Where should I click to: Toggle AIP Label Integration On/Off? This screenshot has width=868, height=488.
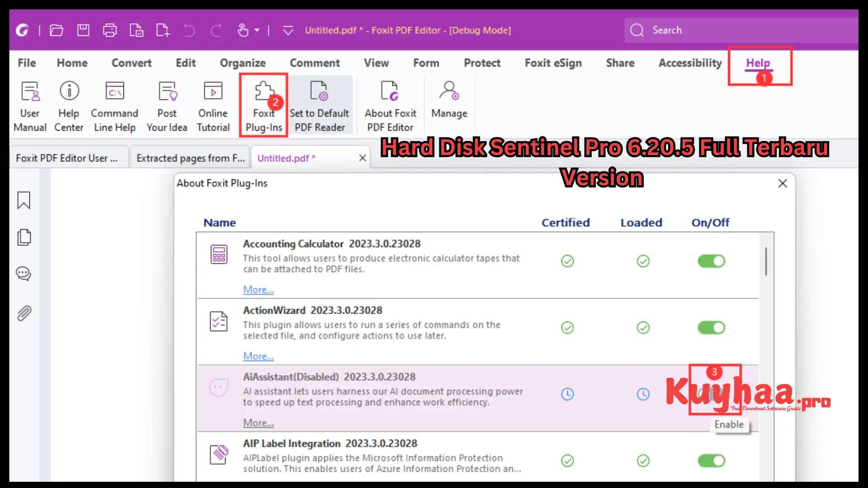(711, 460)
